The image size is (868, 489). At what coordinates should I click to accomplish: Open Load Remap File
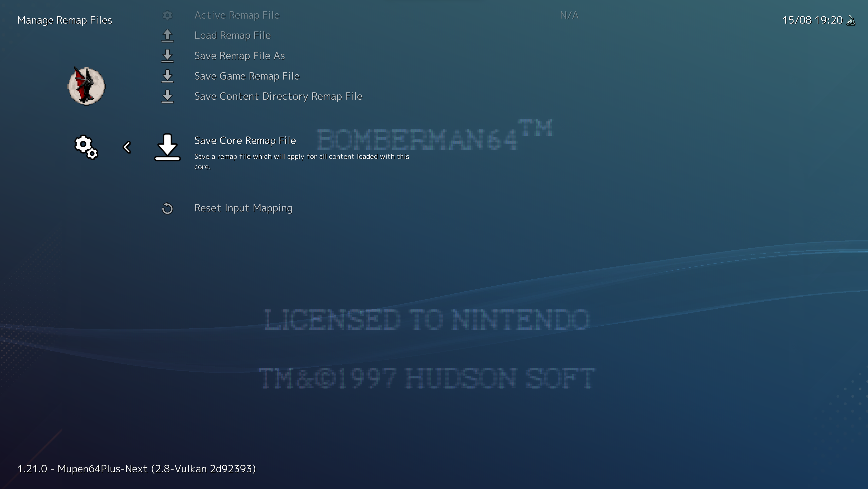point(232,35)
